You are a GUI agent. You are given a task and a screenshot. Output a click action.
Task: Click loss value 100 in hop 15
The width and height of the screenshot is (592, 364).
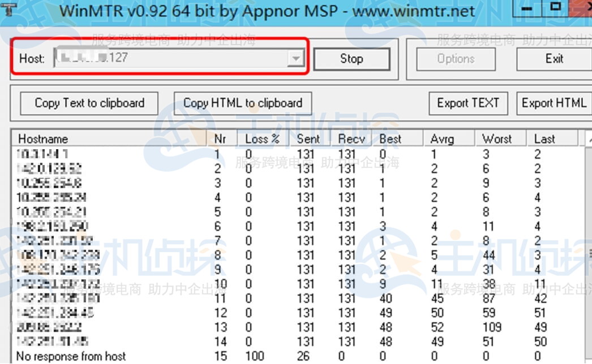point(255,356)
